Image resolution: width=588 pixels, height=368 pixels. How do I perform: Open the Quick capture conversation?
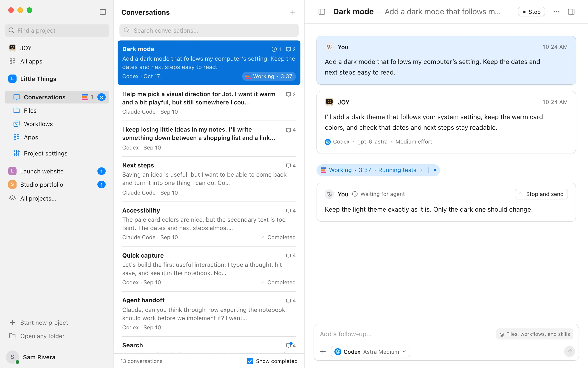point(209,269)
